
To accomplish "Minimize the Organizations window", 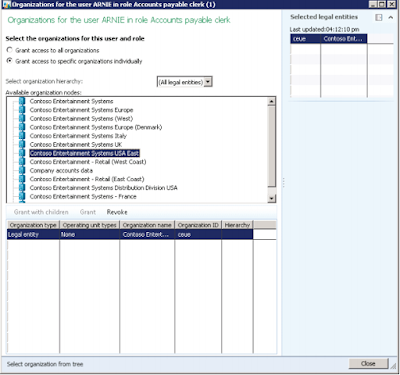I will [373, 4].
